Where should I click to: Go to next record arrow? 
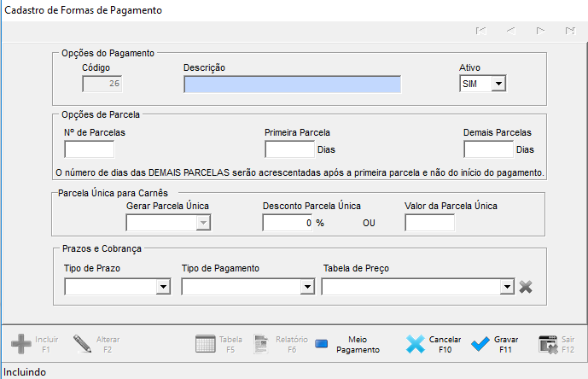click(x=540, y=31)
